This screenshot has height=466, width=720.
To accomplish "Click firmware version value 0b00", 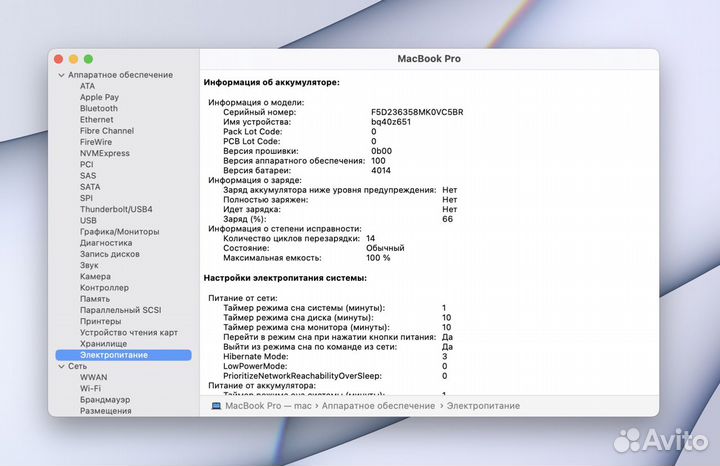I will 382,151.
